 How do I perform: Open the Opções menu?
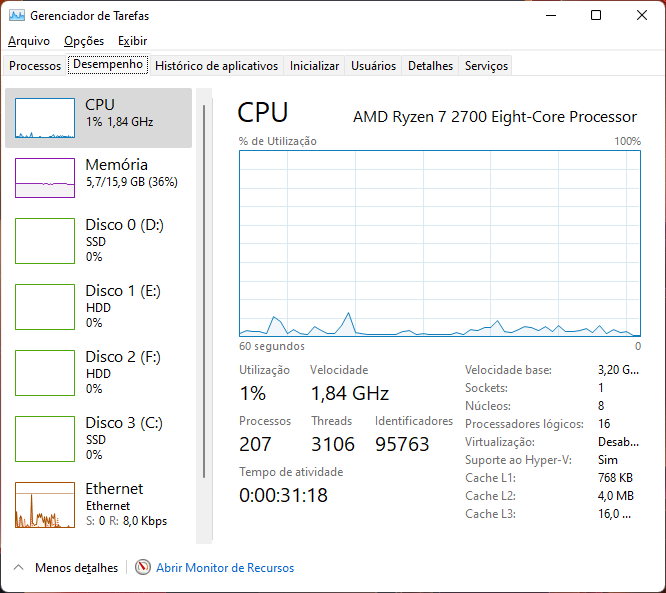pos(84,41)
